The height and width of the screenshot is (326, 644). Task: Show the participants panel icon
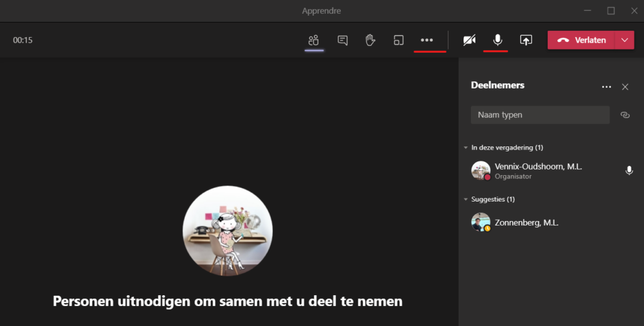(x=313, y=40)
